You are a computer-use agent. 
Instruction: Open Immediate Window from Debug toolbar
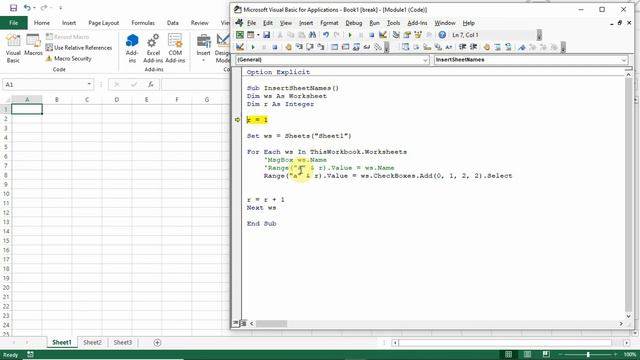coord(345,47)
